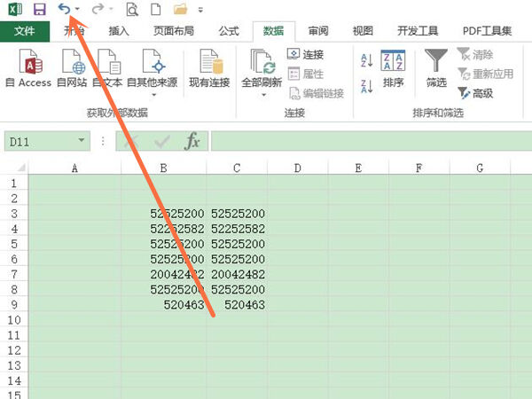Open the Name Box dropdown arrow
This screenshot has height=399, width=532.
pyautogui.click(x=82, y=140)
